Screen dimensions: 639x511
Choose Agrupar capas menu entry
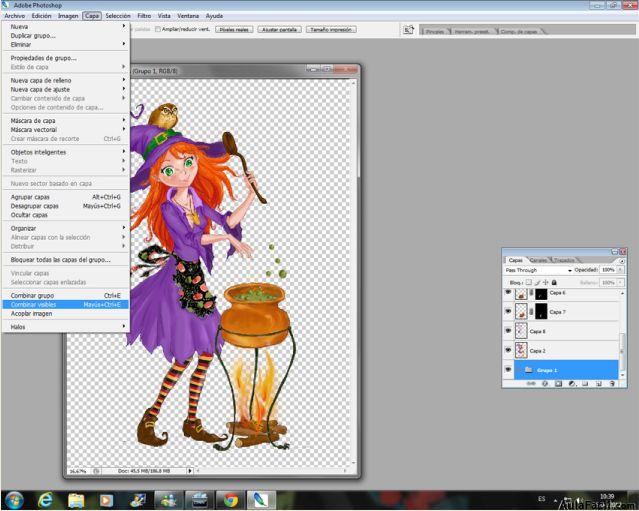(x=65, y=197)
